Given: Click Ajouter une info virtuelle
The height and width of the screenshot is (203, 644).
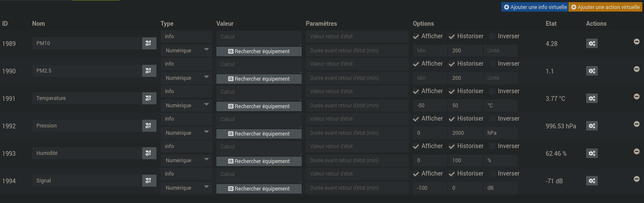Looking at the screenshot, I should click(535, 7).
